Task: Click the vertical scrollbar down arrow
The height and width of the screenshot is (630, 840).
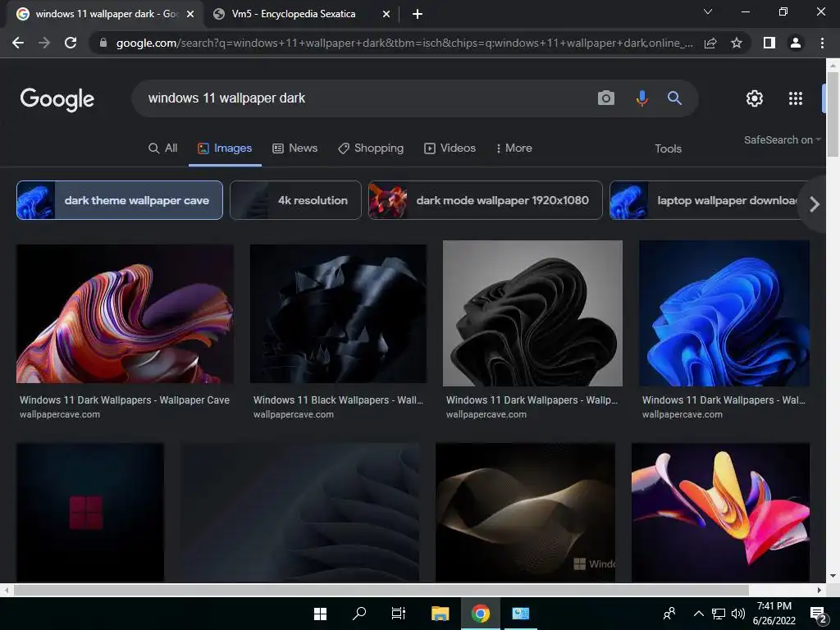Action: coord(833,576)
